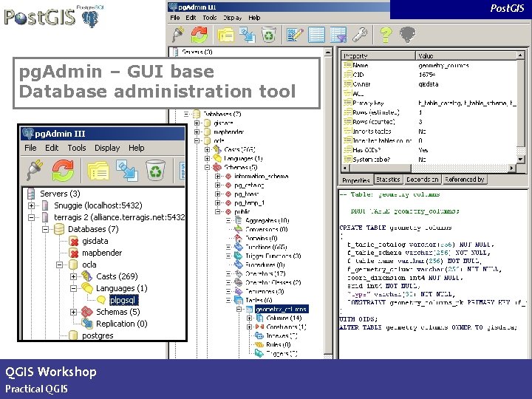Click the object tree scroll up arrow
The image size is (532, 399).
pos(328,52)
